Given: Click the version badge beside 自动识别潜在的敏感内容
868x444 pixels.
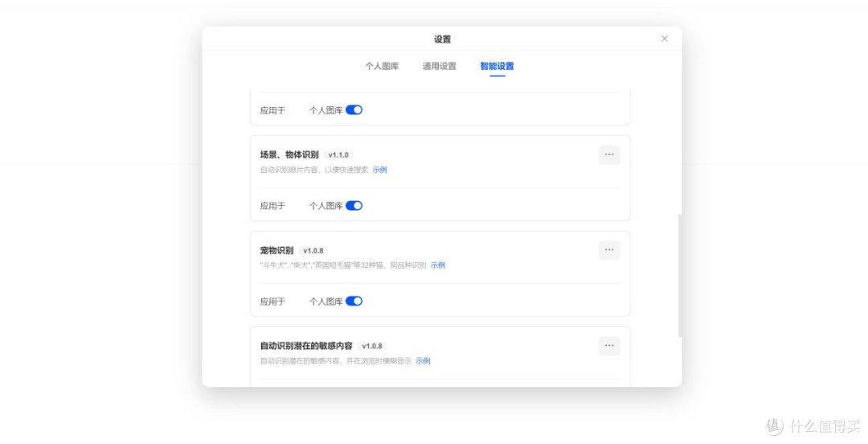Looking at the screenshot, I should pyautogui.click(x=373, y=346).
